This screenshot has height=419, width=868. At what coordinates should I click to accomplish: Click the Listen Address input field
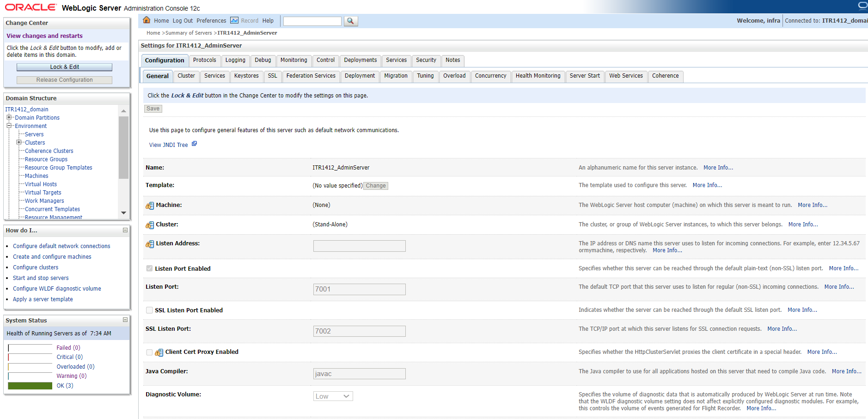[x=359, y=246]
